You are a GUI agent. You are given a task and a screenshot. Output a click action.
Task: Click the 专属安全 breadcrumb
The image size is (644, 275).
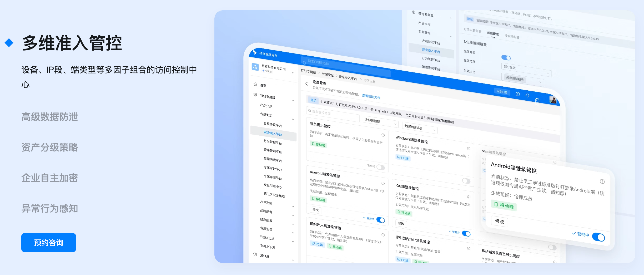pos(328,75)
